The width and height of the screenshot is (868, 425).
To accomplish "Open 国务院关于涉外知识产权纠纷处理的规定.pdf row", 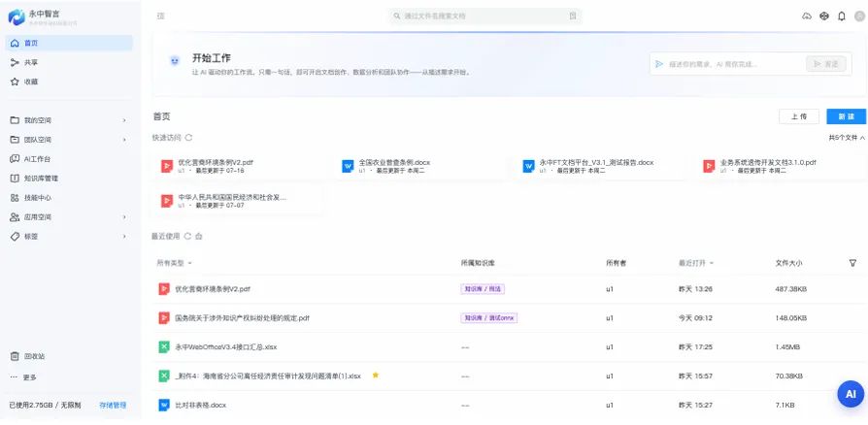I will tap(242, 318).
